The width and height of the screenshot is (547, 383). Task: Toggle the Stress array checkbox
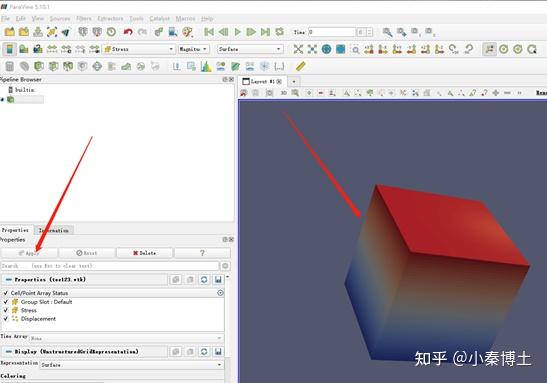coord(6,310)
